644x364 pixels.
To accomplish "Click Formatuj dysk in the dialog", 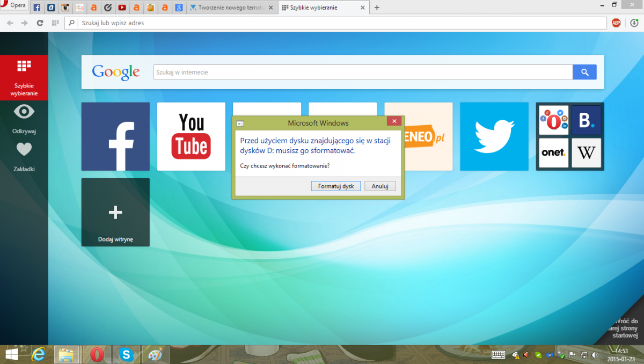I will click(x=336, y=186).
